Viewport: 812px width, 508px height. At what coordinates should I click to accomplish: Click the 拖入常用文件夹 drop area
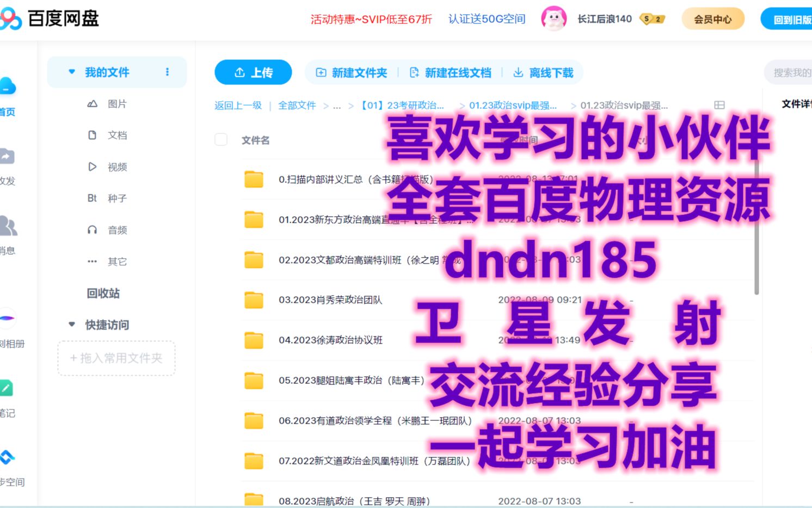116,358
